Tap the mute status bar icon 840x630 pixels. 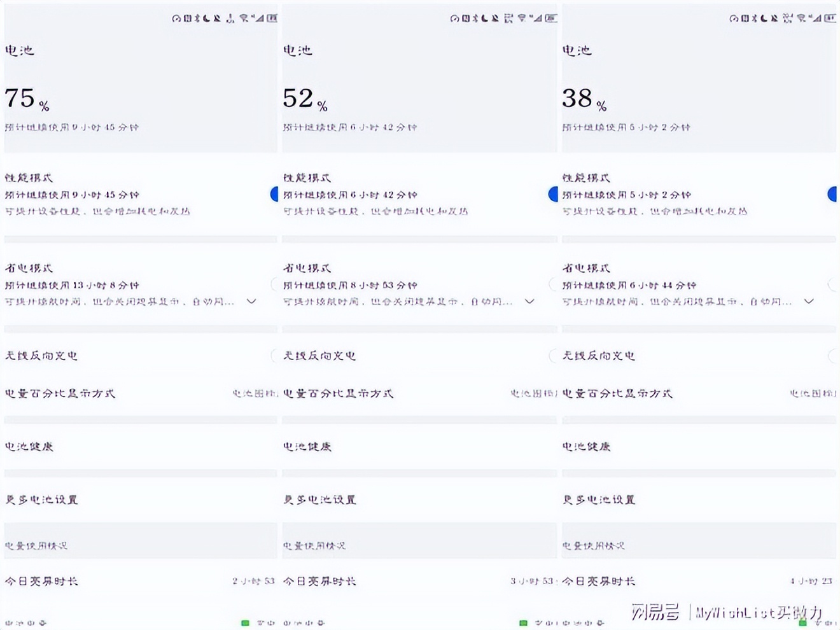(x=217, y=19)
